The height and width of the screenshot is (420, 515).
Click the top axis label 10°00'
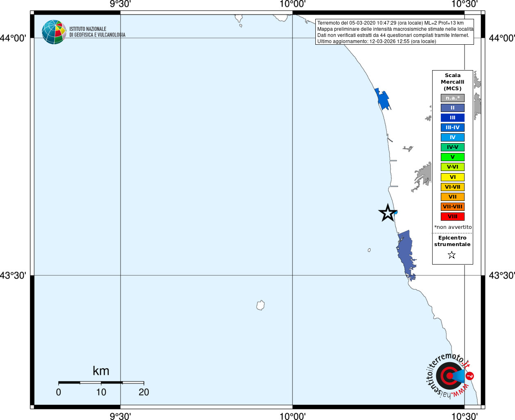tap(292, 4)
